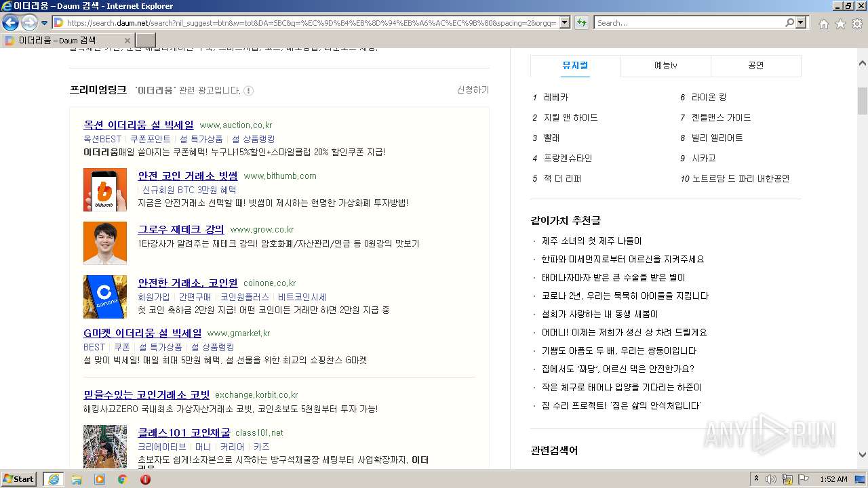Screen dimensions: 868x488
Task: Click the Bithumb app thumbnail
Action: [x=105, y=190]
